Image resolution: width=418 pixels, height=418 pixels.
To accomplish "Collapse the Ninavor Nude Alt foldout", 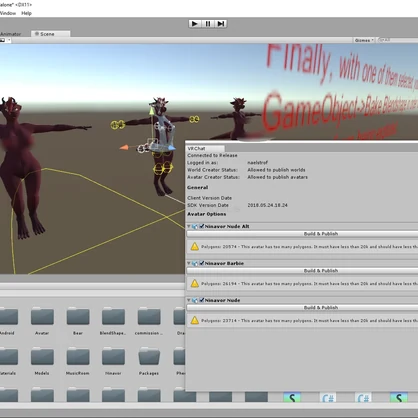I will 189,226.
